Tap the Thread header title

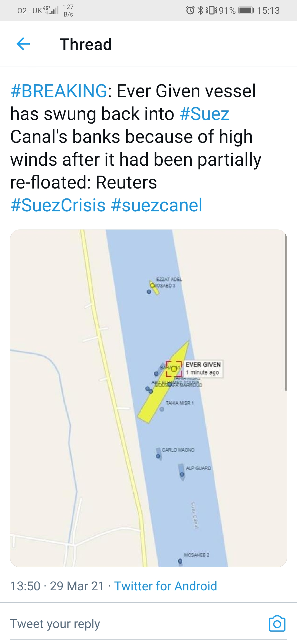click(86, 44)
